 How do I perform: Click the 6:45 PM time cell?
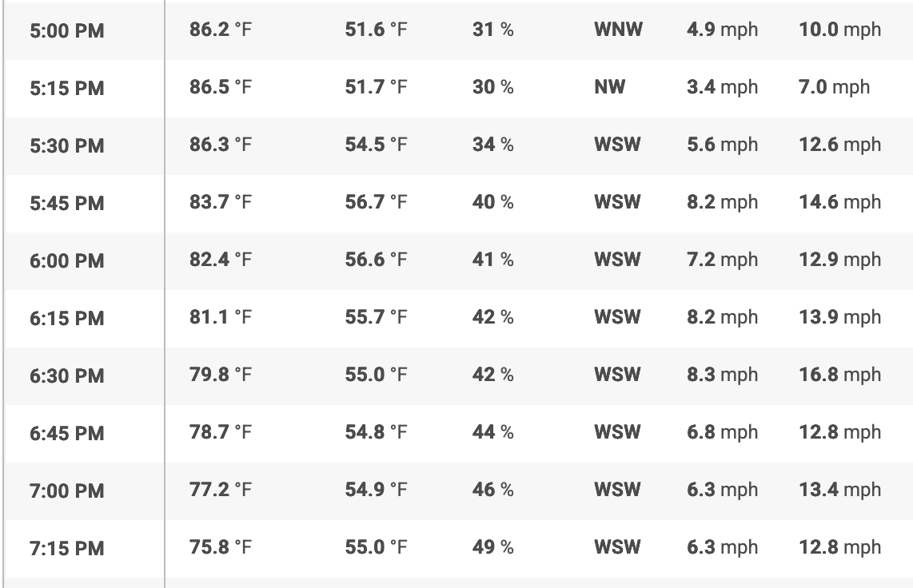67,433
